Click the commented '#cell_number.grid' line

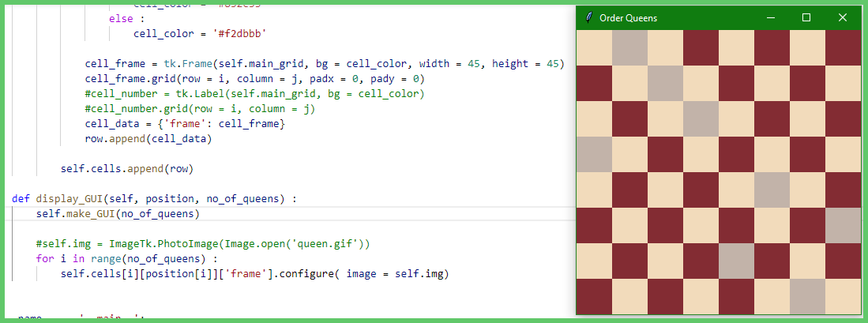point(200,109)
